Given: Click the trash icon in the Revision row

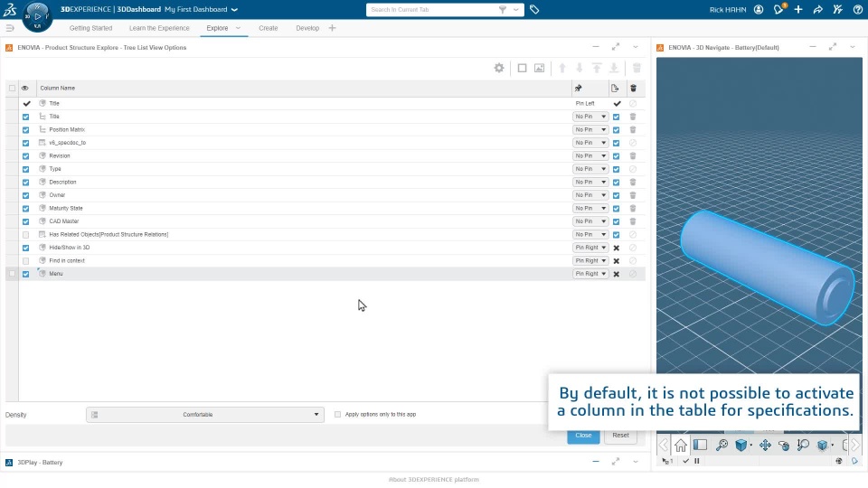Looking at the screenshot, I should click(633, 156).
